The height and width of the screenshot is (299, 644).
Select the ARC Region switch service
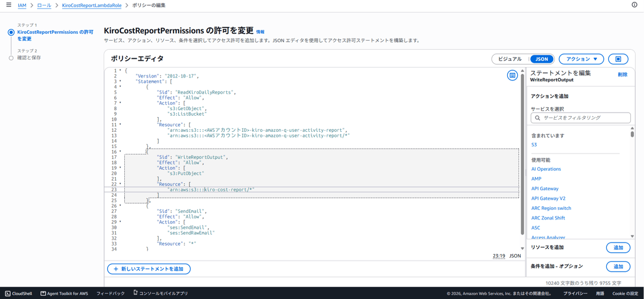551,208
